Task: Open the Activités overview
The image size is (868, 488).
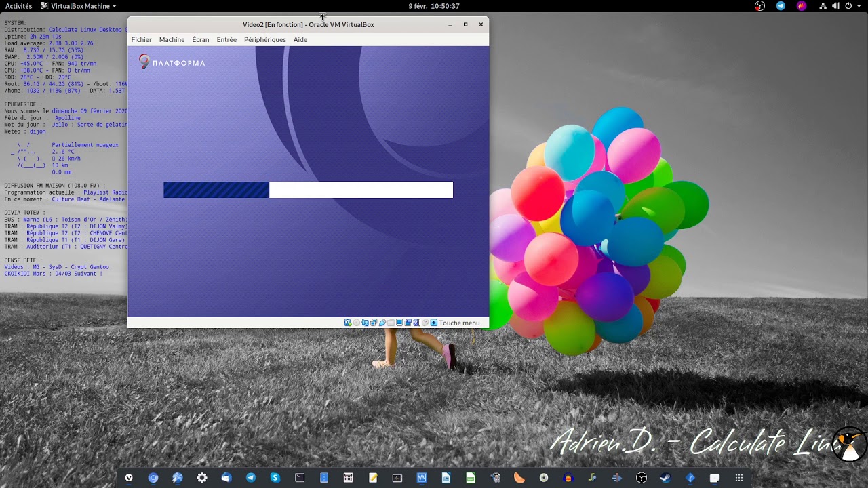Action: 19,6
